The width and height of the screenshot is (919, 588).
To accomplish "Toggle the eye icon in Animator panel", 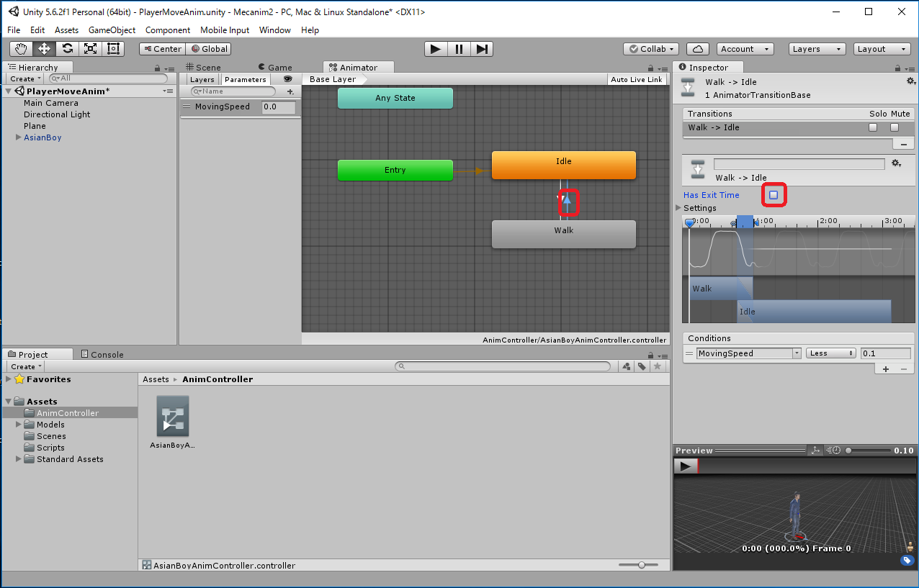I will (x=288, y=79).
